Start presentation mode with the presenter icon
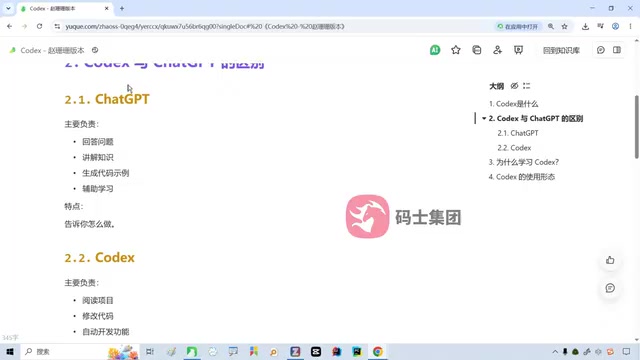This screenshot has width=640, height=360. [518, 50]
